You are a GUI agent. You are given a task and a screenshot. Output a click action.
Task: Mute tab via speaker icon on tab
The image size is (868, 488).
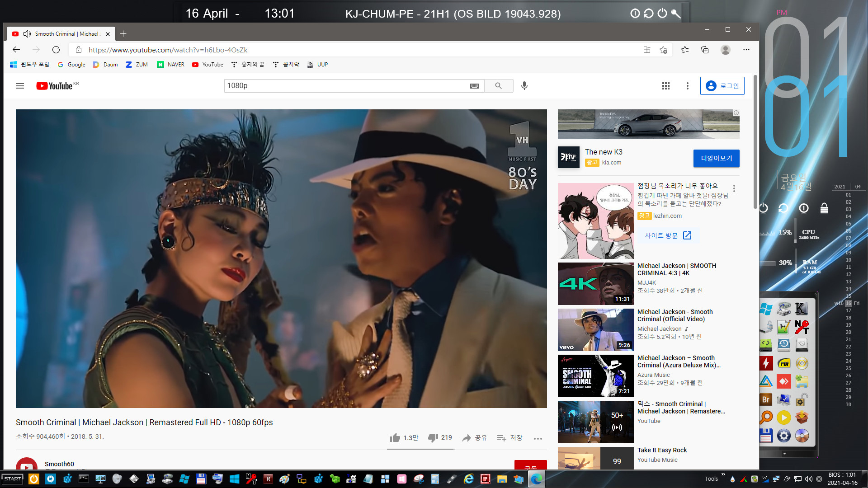(27, 34)
